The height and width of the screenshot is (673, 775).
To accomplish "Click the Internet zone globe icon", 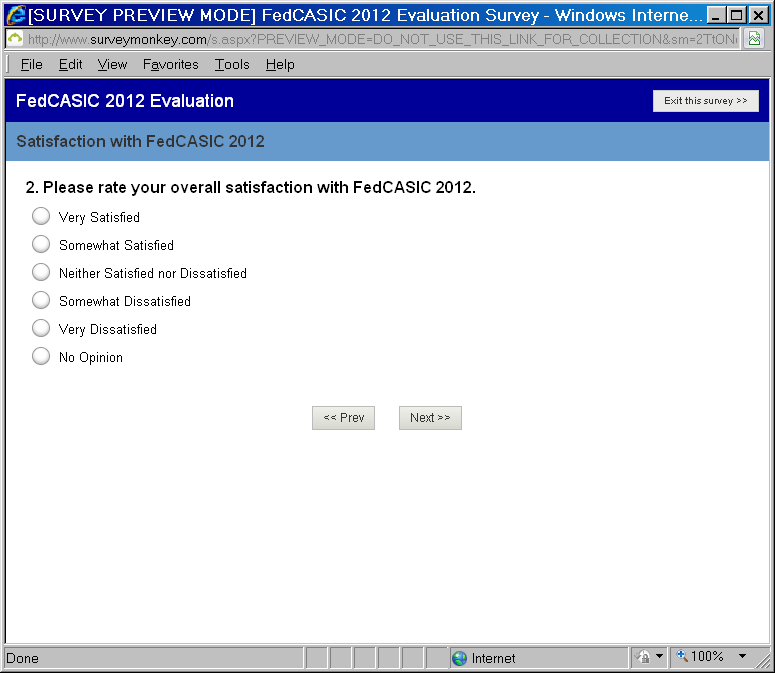I will (x=460, y=658).
